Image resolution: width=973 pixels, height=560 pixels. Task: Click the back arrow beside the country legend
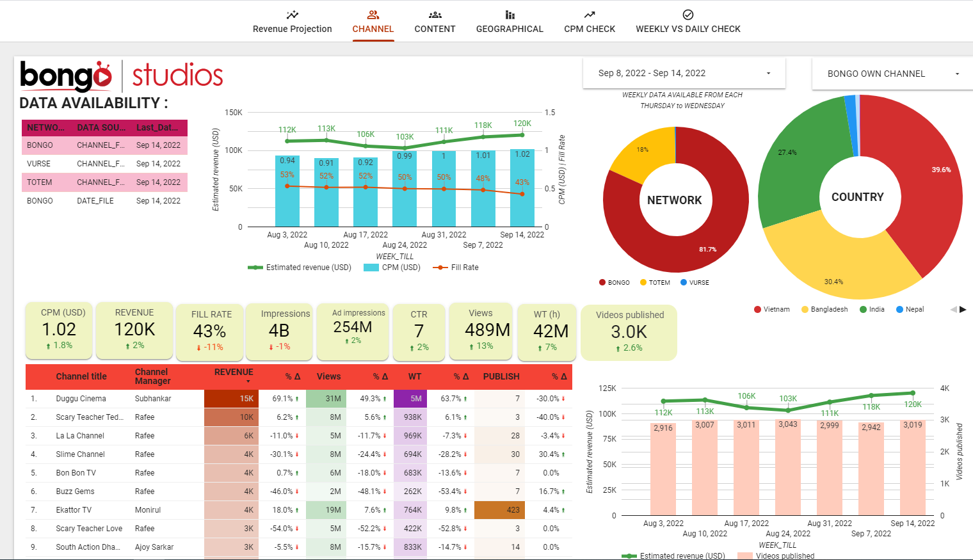point(954,309)
